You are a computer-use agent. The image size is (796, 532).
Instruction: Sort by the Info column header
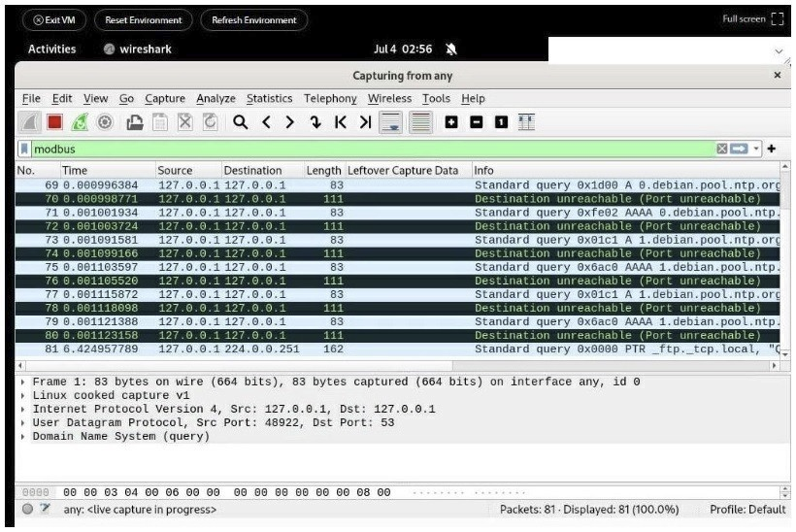point(625,171)
